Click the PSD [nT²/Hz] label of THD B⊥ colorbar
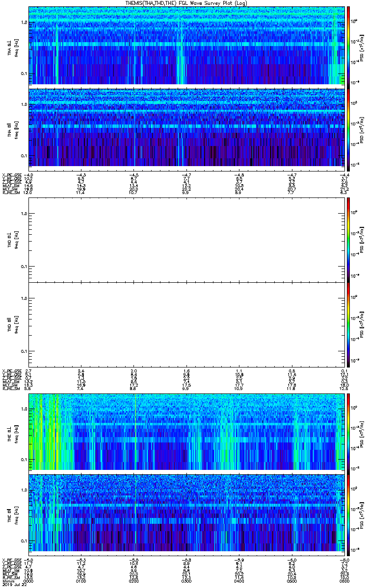Image resolution: width=368 pixels, height=588 pixels. pos(362,240)
